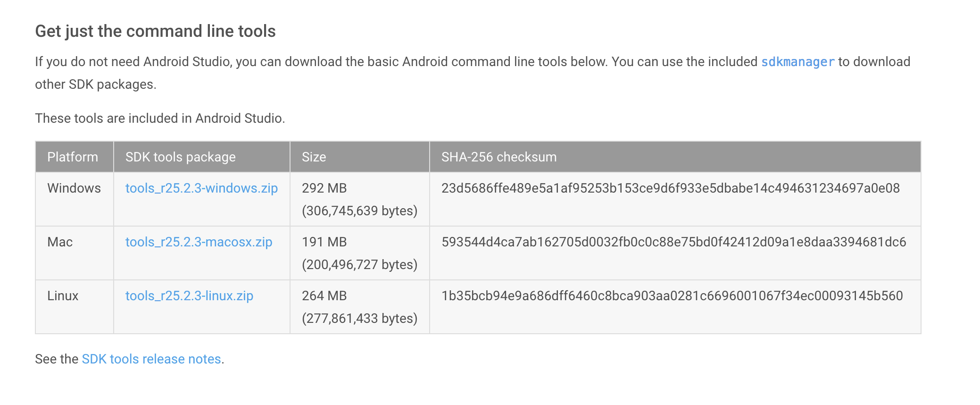This screenshot has height=405, width=980.
Task: Click the Mac SHA-256 checksum value
Action: click(x=673, y=242)
